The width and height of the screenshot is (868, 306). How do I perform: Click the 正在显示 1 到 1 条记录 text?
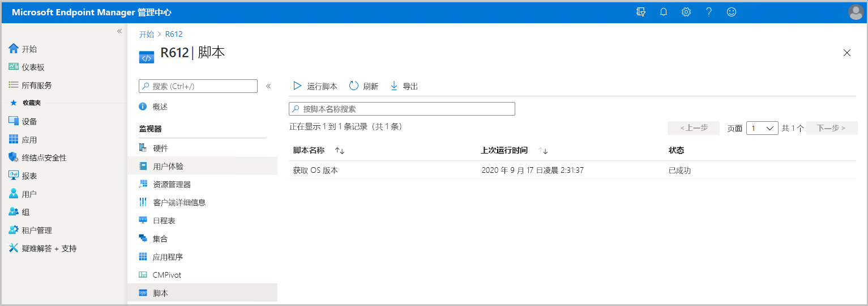point(345,127)
